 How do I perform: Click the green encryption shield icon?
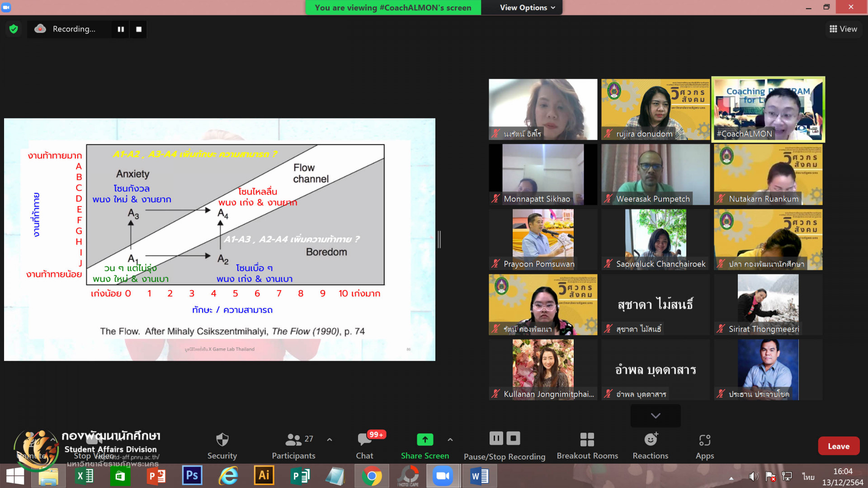pos(14,29)
